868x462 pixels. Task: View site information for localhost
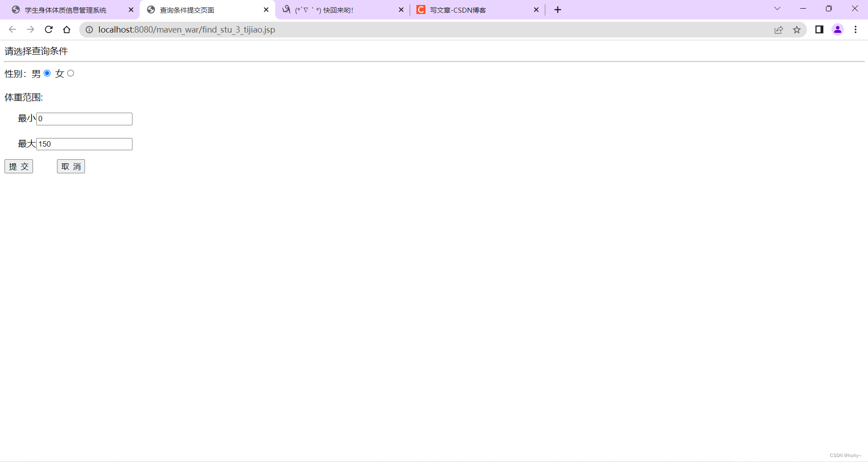click(x=90, y=29)
